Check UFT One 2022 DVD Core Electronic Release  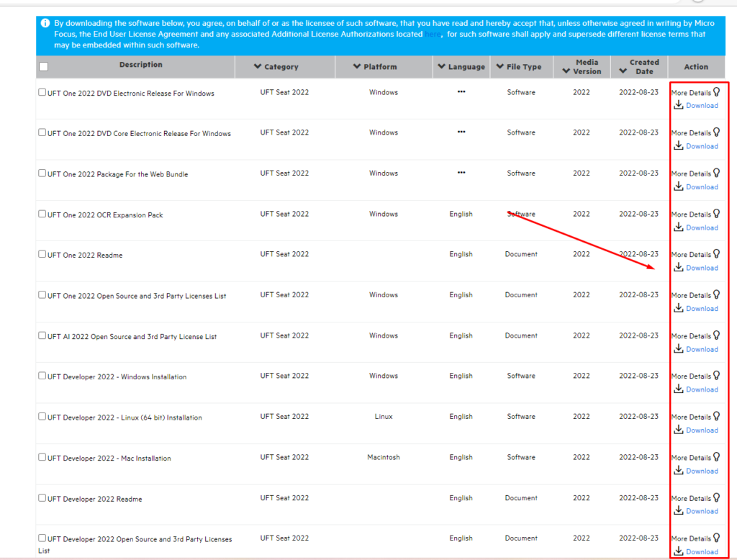[x=42, y=132]
